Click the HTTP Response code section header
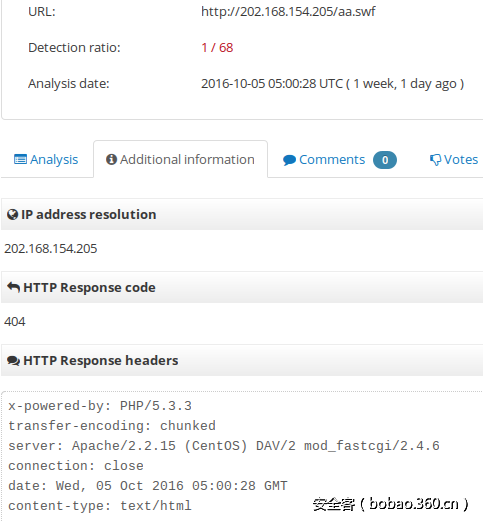 tap(242, 287)
